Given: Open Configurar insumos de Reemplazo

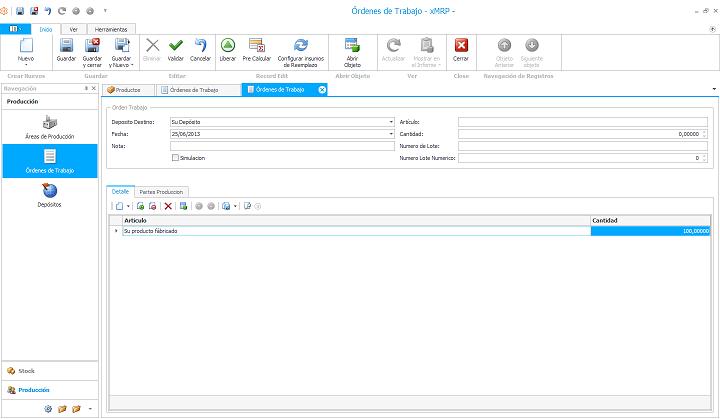Looking at the screenshot, I should point(300,47).
